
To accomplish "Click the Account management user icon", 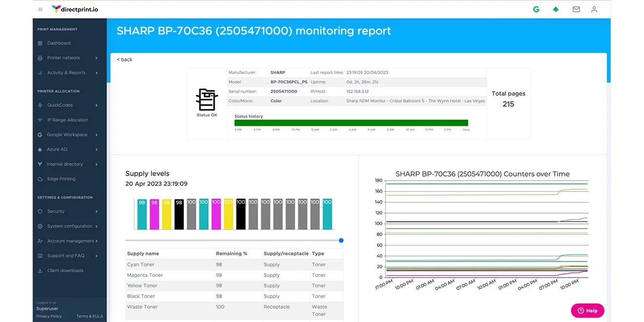I will (x=40, y=241).
